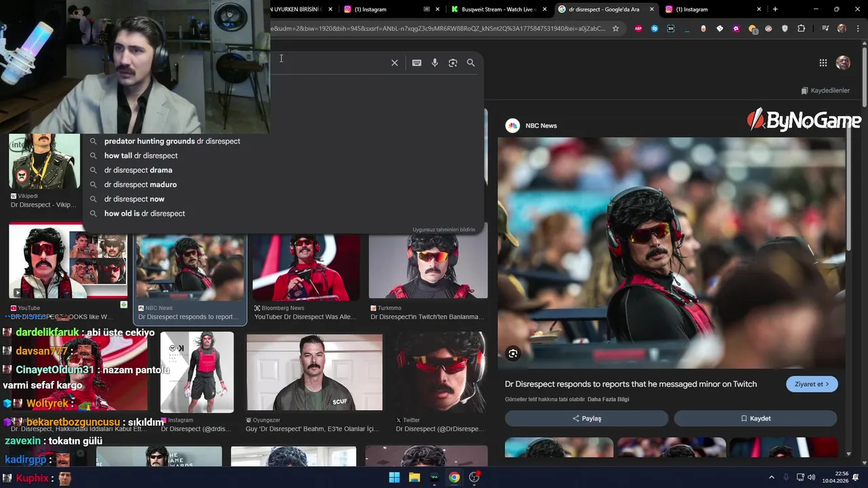
Task: Click 'Uygunsuz tahminleri bildirin' link
Action: point(444,230)
